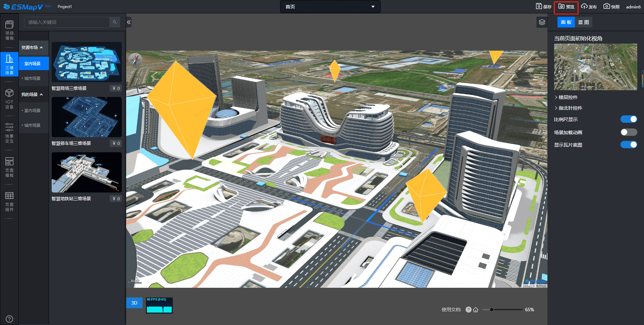Collapse the left panel with double-chevron icon
The image size is (644, 325).
pyautogui.click(x=129, y=22)
